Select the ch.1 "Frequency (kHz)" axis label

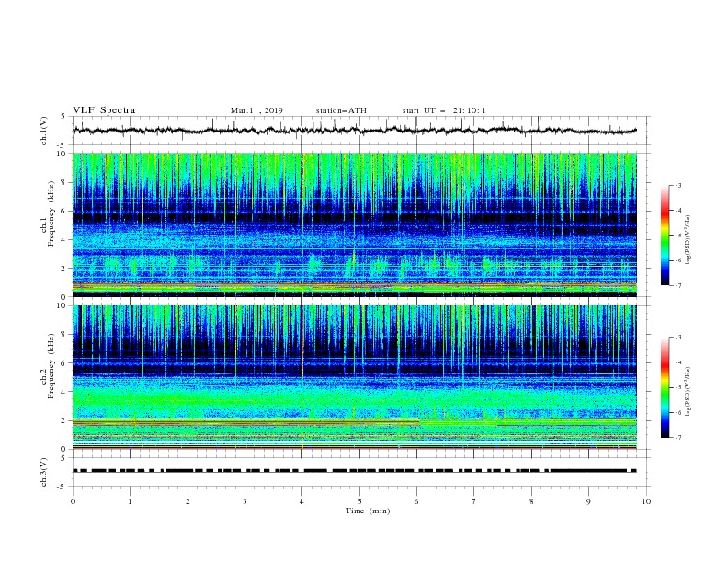(51, 213)
